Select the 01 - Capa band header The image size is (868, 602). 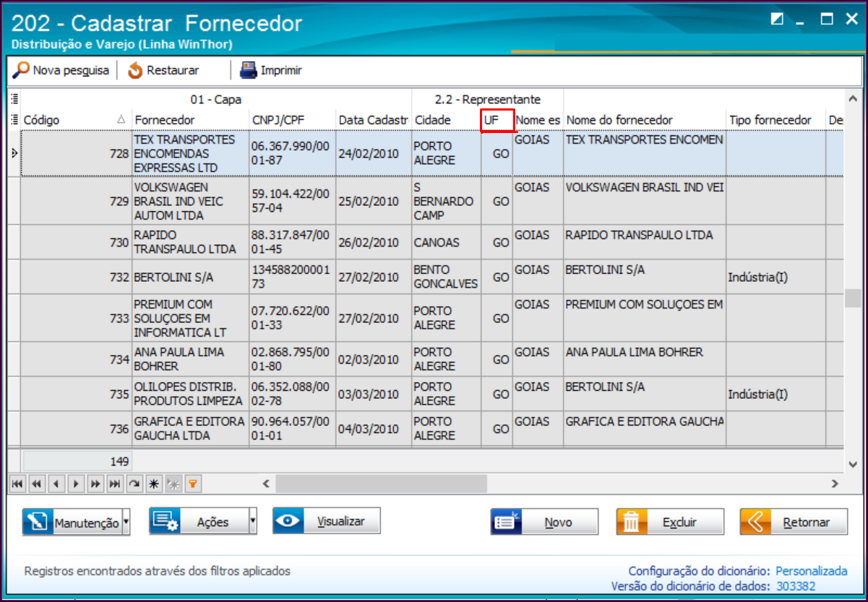click(x=216, y=100)
